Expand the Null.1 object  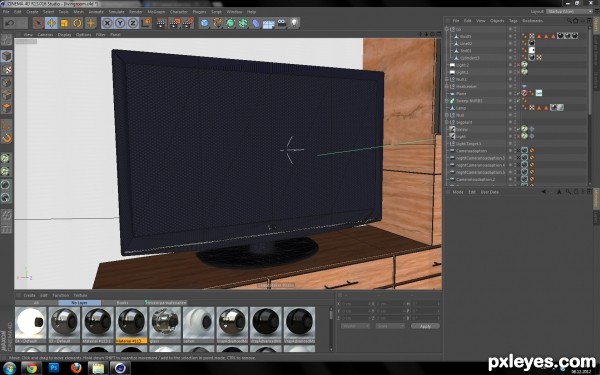pos(447,79)
